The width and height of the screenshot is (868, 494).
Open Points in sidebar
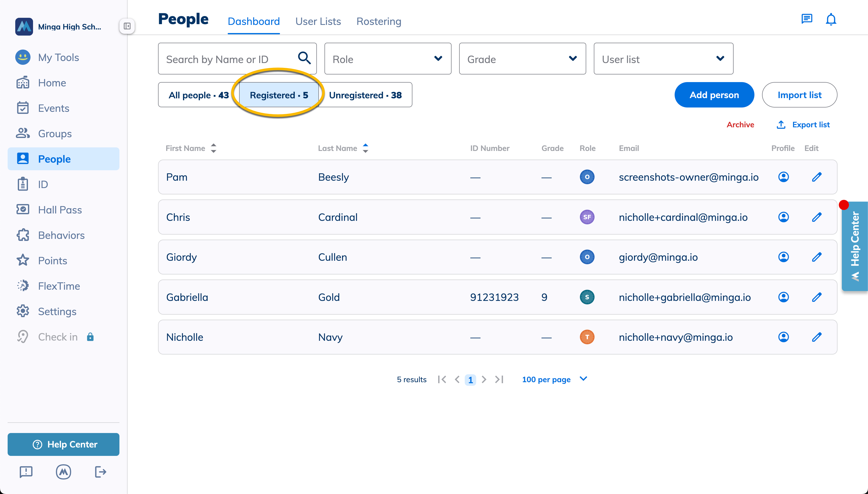(64, 260)
